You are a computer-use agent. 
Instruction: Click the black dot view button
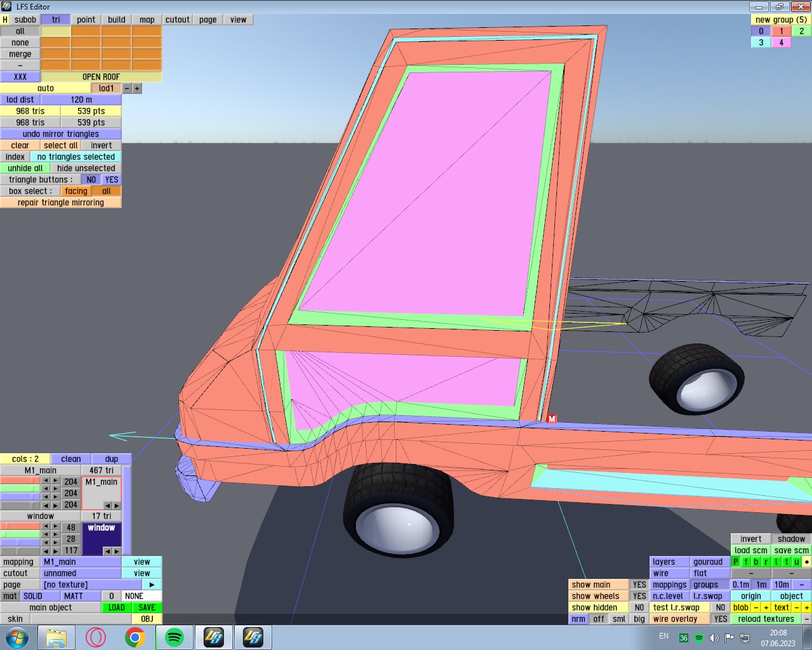[x=807, y=562]
